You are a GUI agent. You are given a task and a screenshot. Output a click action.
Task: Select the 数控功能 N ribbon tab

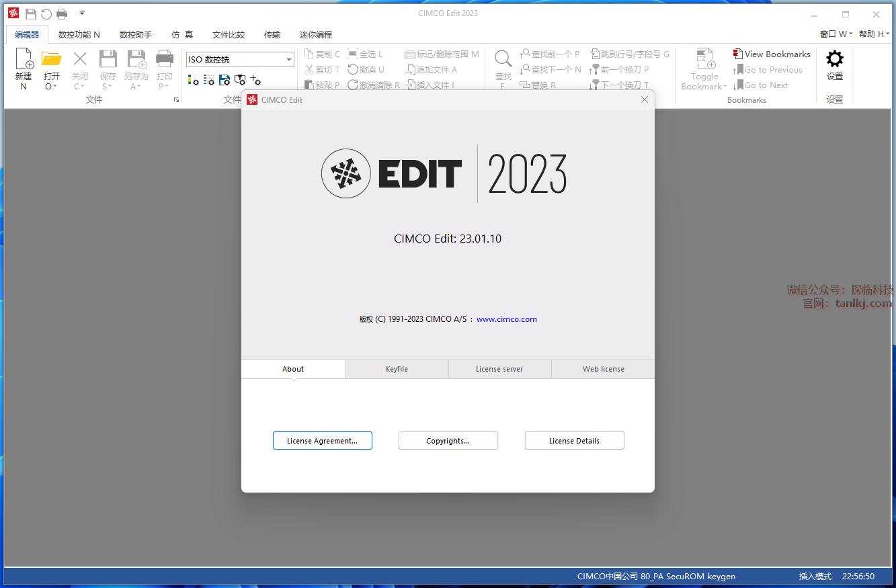point(79,34)
